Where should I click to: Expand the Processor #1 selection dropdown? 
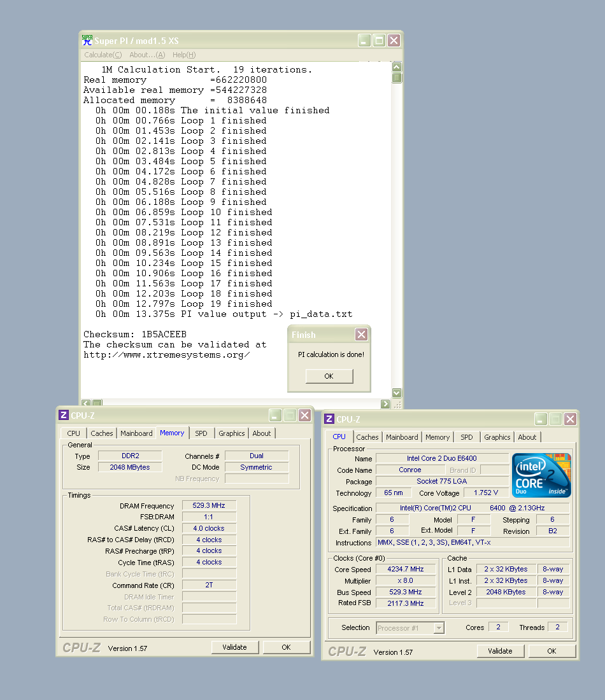point(439,628)
